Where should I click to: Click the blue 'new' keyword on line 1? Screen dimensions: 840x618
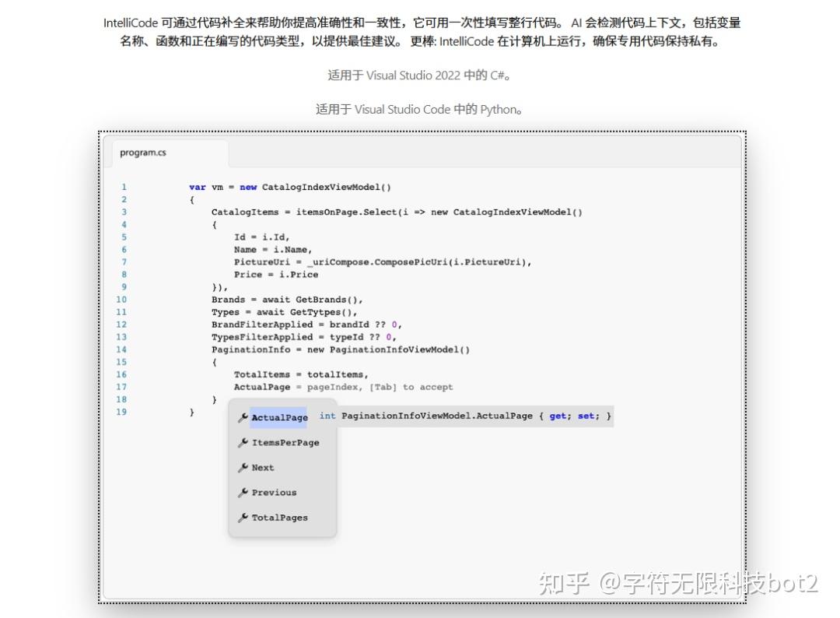[x=248, y=187]
